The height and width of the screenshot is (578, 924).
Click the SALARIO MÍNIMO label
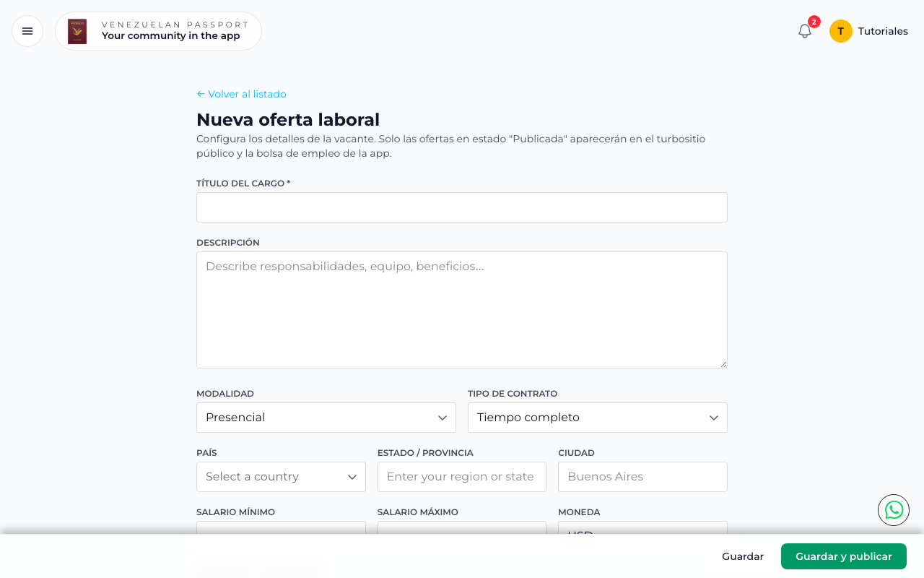[235, 512]
